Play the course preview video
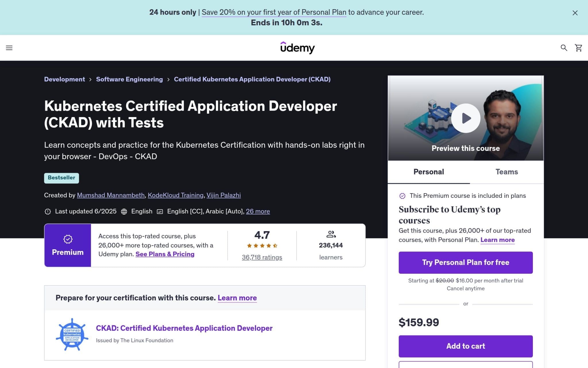588x368 pixels. (465, 118)
